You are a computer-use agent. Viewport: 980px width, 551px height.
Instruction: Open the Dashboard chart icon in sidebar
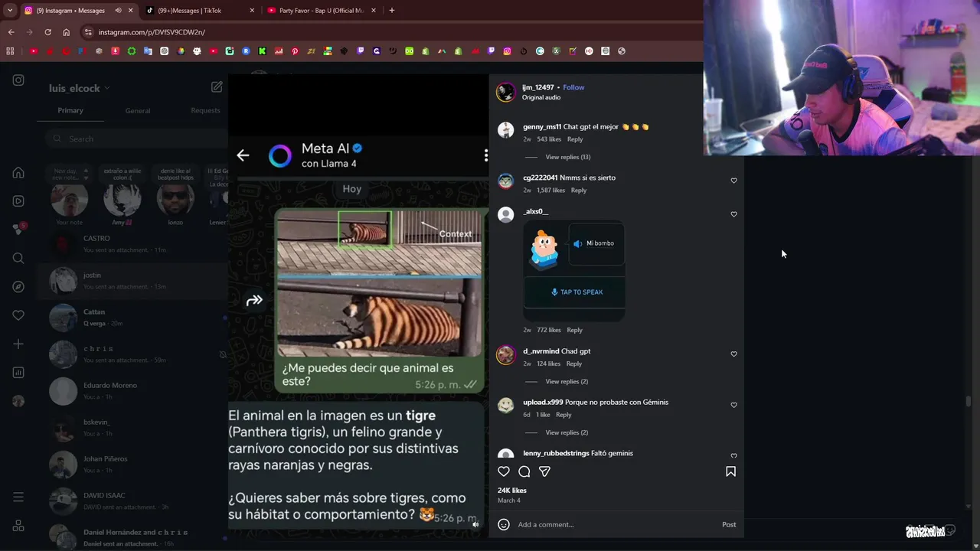pos(18,373)
